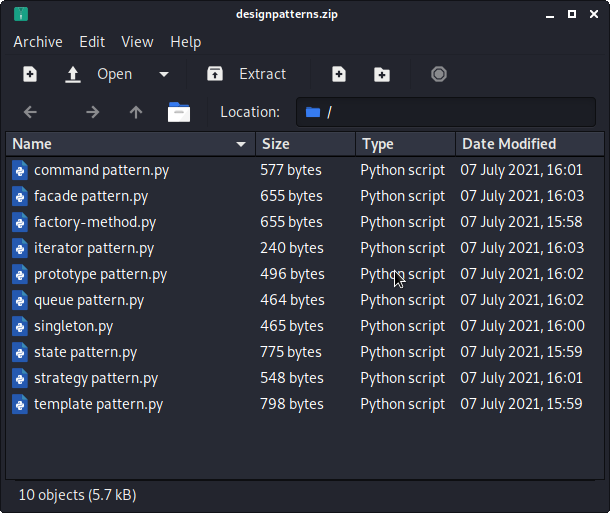Click the new archive icon in toolbar
The image size is (610, 513).
click(30, 74)
